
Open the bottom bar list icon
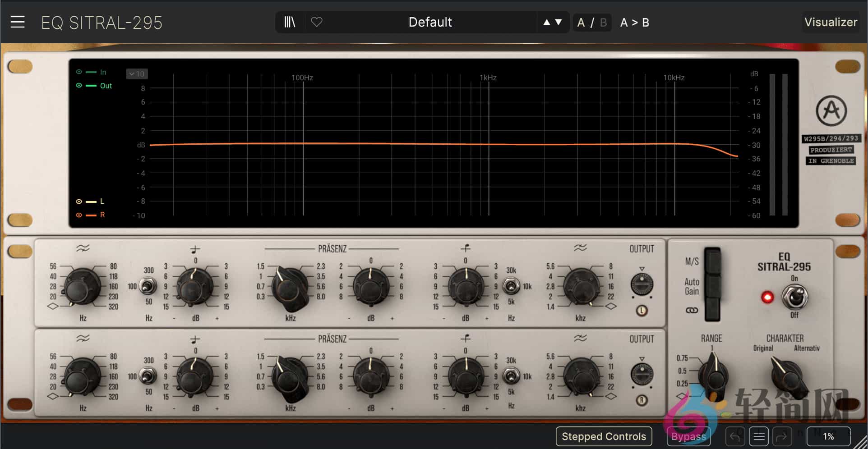[x=759, y=436]
